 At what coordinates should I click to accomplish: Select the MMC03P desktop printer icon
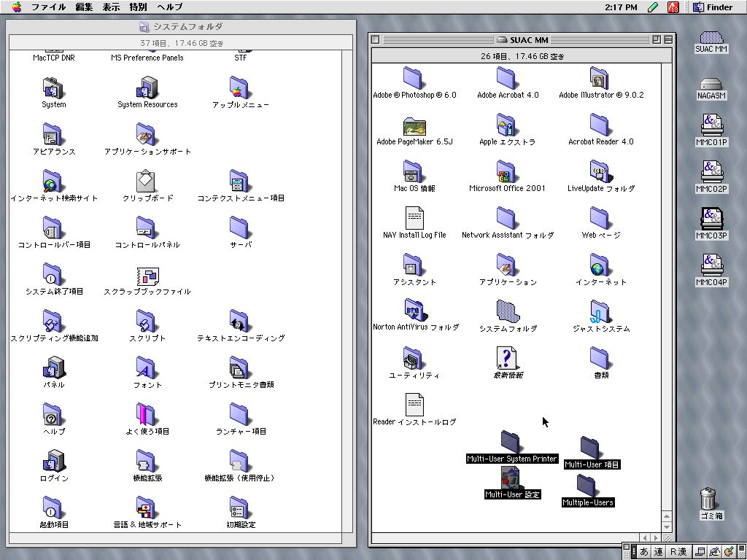pyautogui.click(x=711, y=219)
